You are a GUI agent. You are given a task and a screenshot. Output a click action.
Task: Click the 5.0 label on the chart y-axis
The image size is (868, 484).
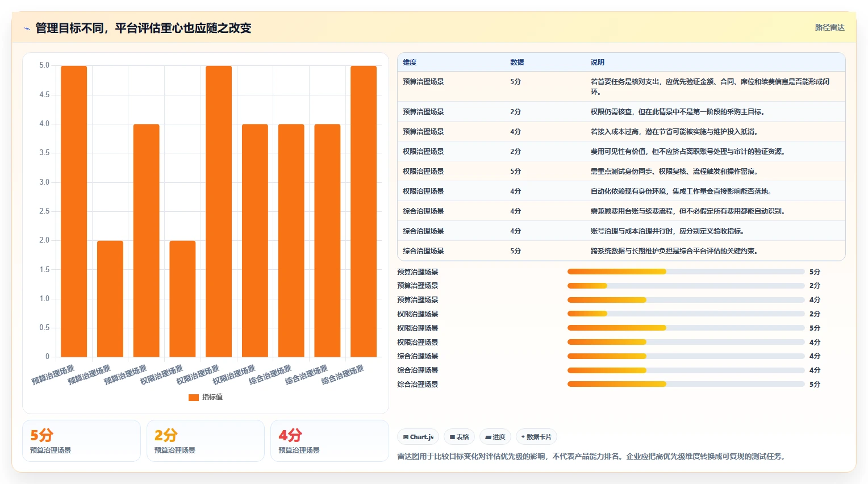pos(44,65)
